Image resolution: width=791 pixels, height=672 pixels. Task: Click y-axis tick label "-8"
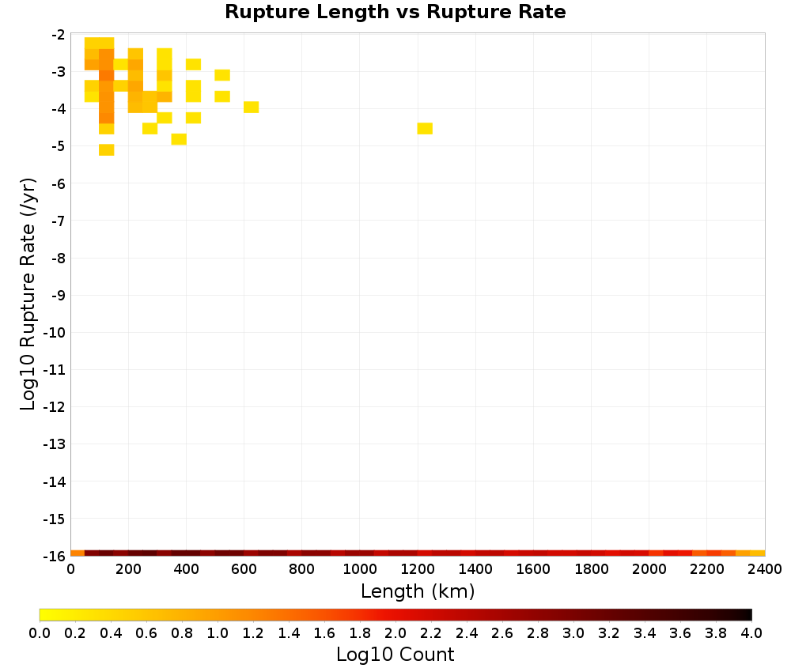[58, 258]
